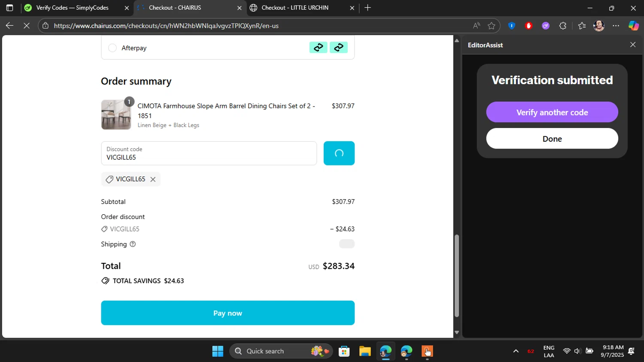The width and height of the screenshot is (644, 362).
Task: Open the Shipping help question icon
Action: point(133,244)
